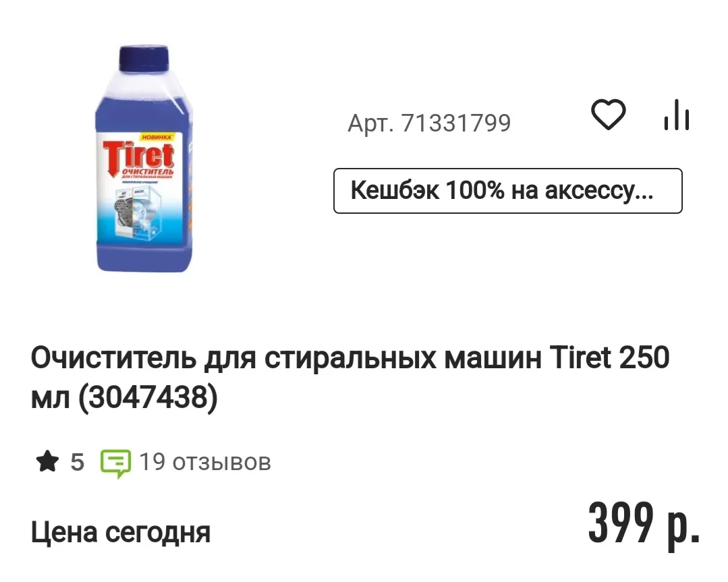The width and height of the screenshot is (728, 582).
Task: Click ОЧИСТИТЕЛЬ red text on the bottle label
Action: (148, 172)
